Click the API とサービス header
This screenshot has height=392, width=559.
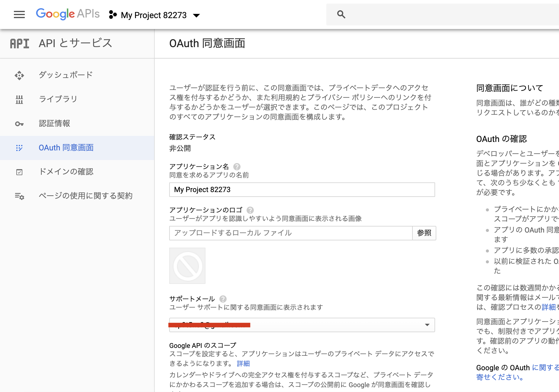75,43
